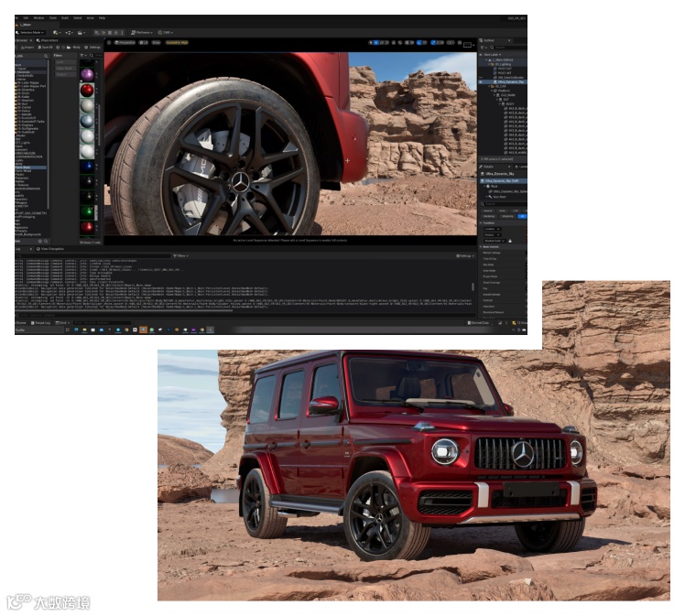This screenshot has width=685, height=616.
Task: Open the Perspective view dropdown
Action: click(x=125, y=43)
